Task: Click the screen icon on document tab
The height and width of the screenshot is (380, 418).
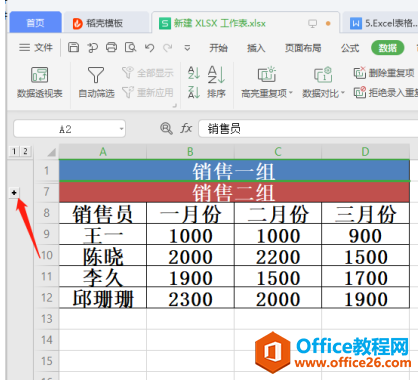Action: pyautogui.click(x=312, y=23)
